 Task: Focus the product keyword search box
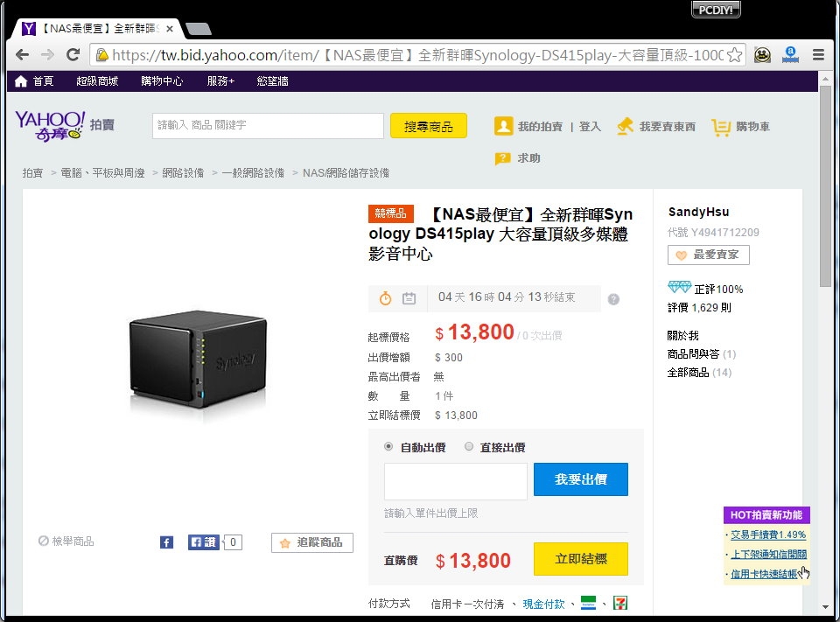point(268,126)
